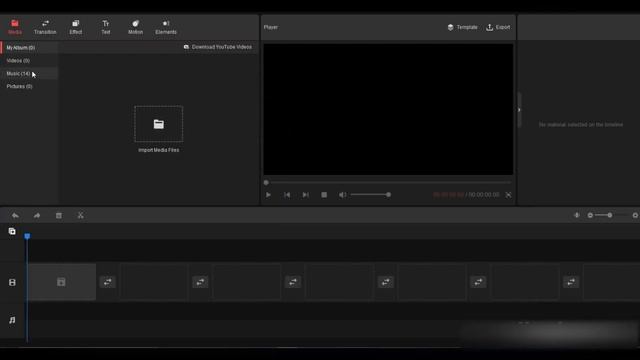Click the player seek bar handle
This screenshot has width=640, height=360.
[266, 182]
